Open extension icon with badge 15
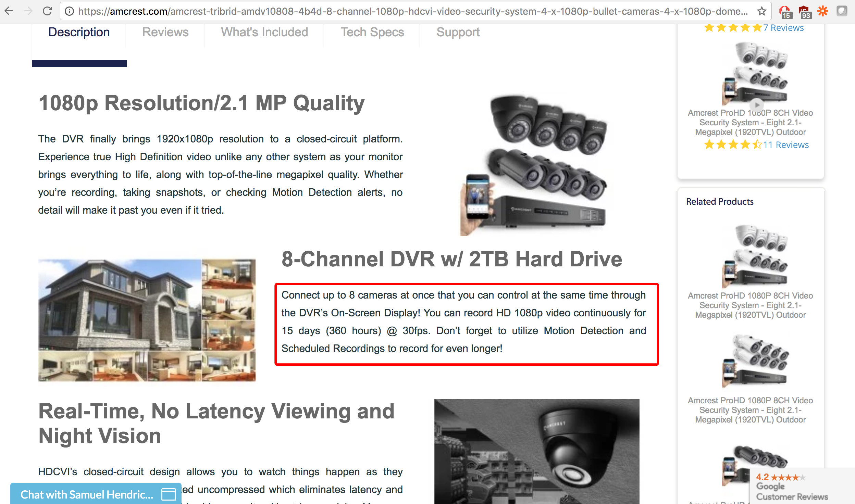The height and width of the screenshot is (504, 855). (x=785, y=12)
